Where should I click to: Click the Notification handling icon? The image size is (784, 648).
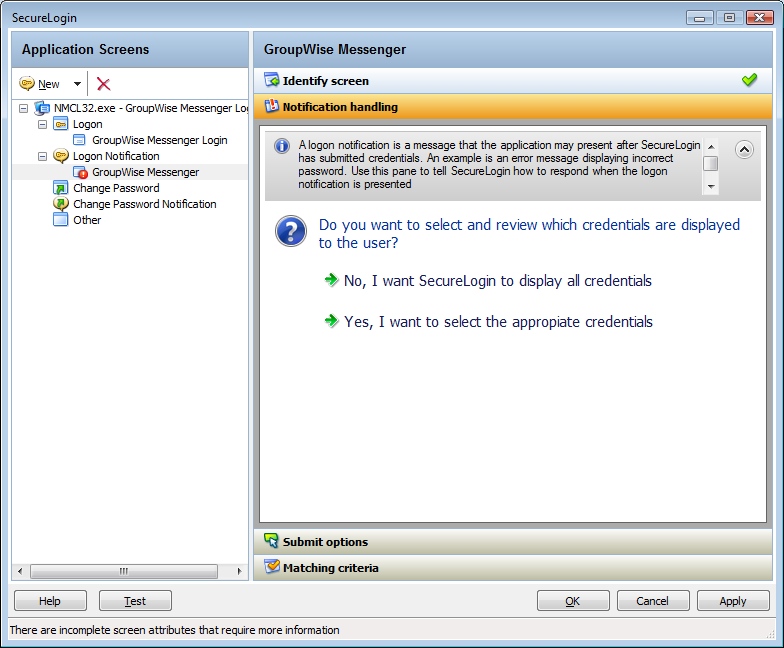(x=272, y=106)
